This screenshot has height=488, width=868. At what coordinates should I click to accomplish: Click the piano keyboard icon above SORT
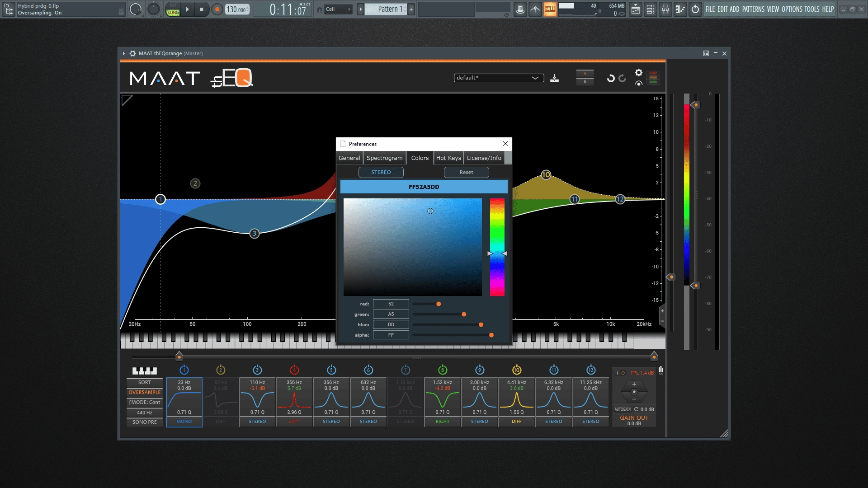tap(145, 371)
